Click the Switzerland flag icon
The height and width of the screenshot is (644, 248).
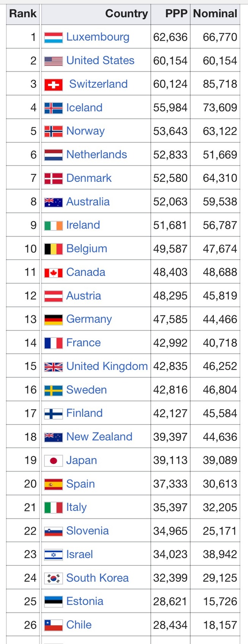(x=53, y=84)
